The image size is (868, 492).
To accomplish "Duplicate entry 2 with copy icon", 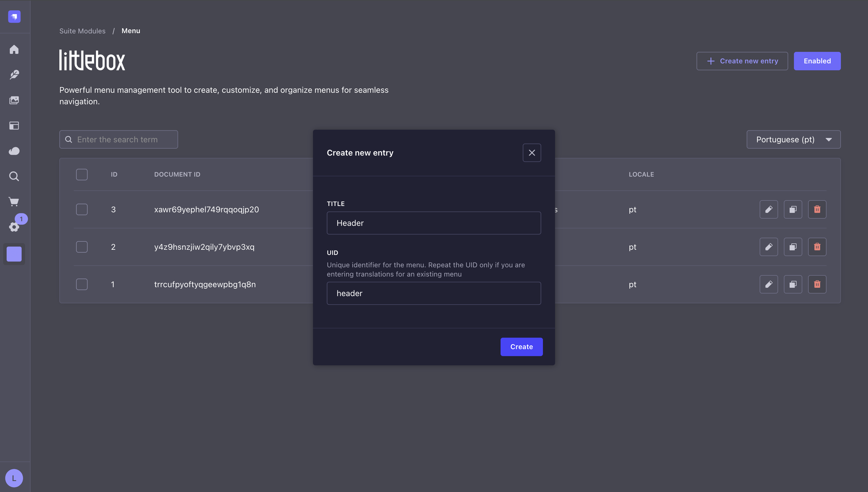I will tap(792, 247).
